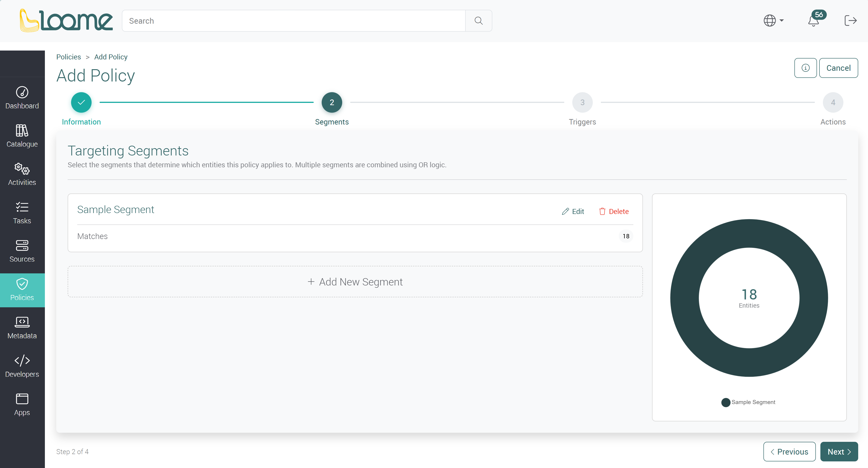The height and width of the screenshot is (468, 868).
Task: Proceed with the Next button
Action: (839, 452)
